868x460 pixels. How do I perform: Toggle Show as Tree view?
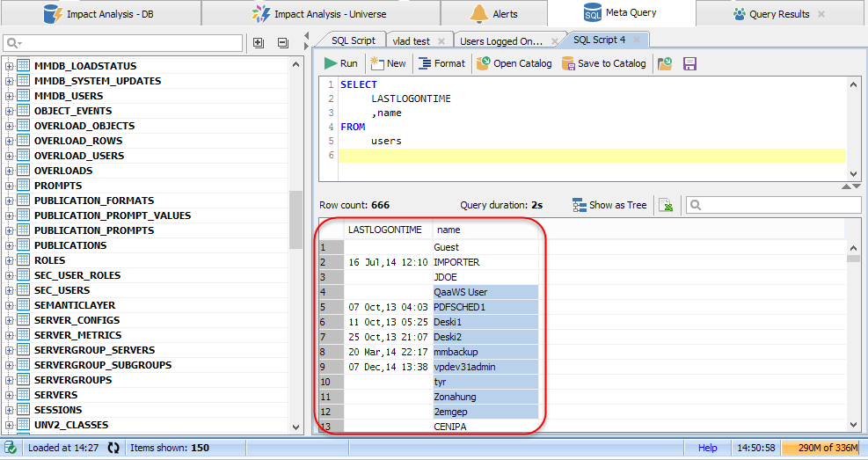609,205
